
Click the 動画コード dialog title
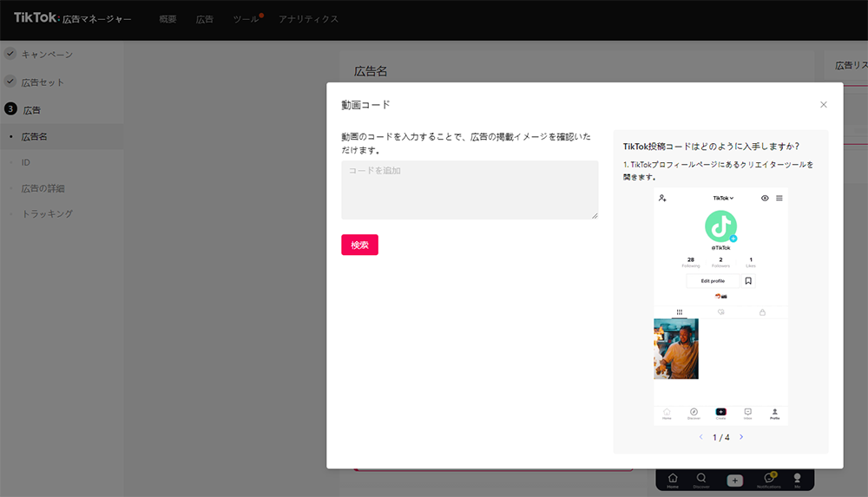tap(365, 105)
